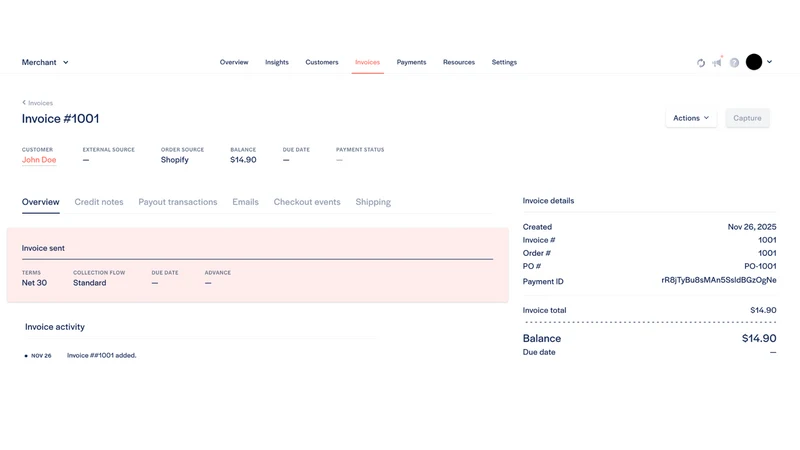
Task: Open the help question mark icon
Action: pos(734,63)
